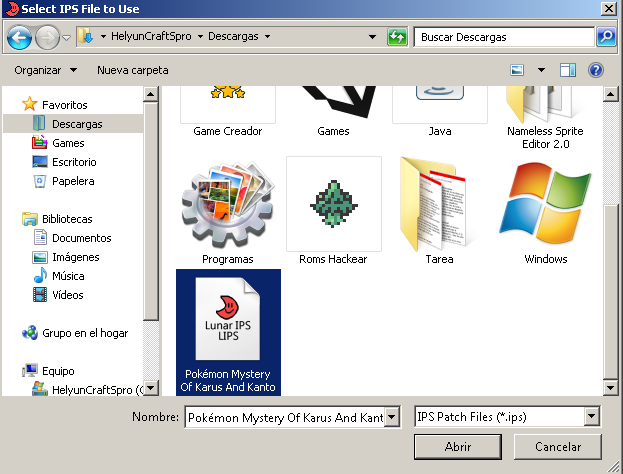Open the Organizar menu
The height and width of the screenshot is (474, 623).
(46, 70)
